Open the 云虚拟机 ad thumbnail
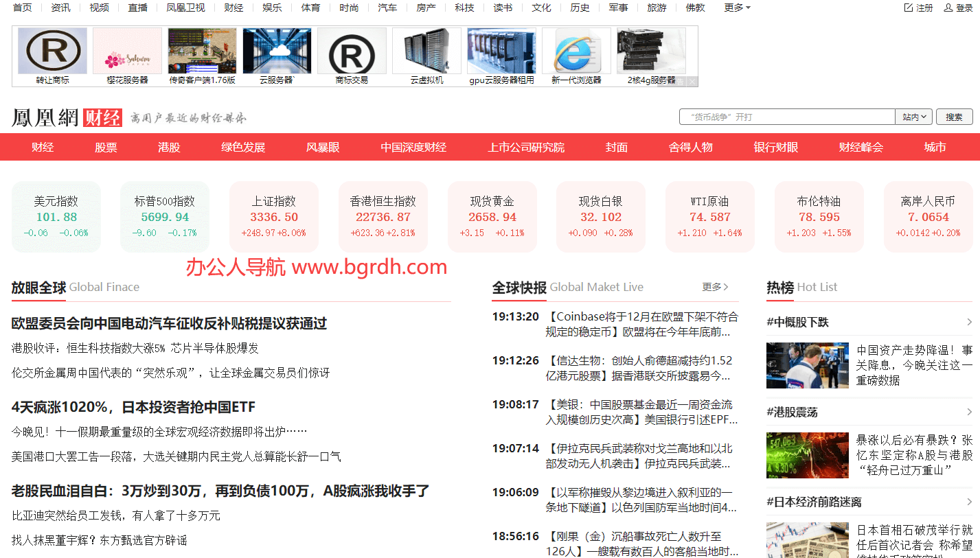Viewport: 980px width, 558px height. pos(426,51)
